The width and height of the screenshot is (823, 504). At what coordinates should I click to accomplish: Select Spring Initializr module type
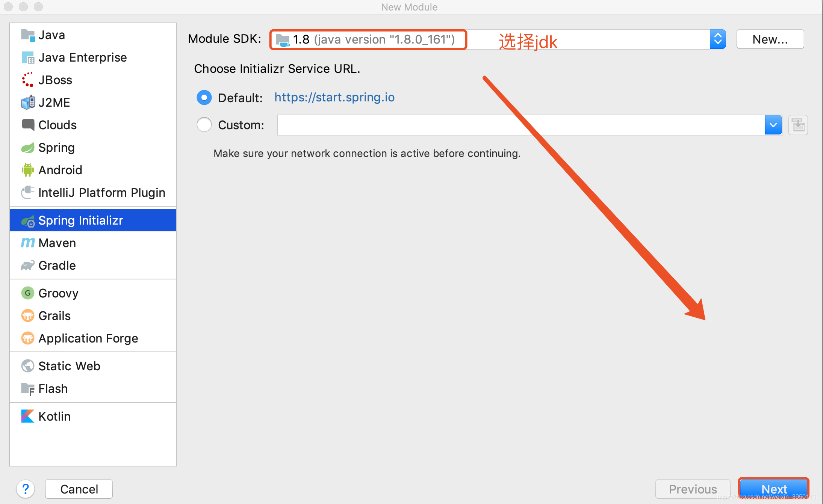tap(93, 220)
